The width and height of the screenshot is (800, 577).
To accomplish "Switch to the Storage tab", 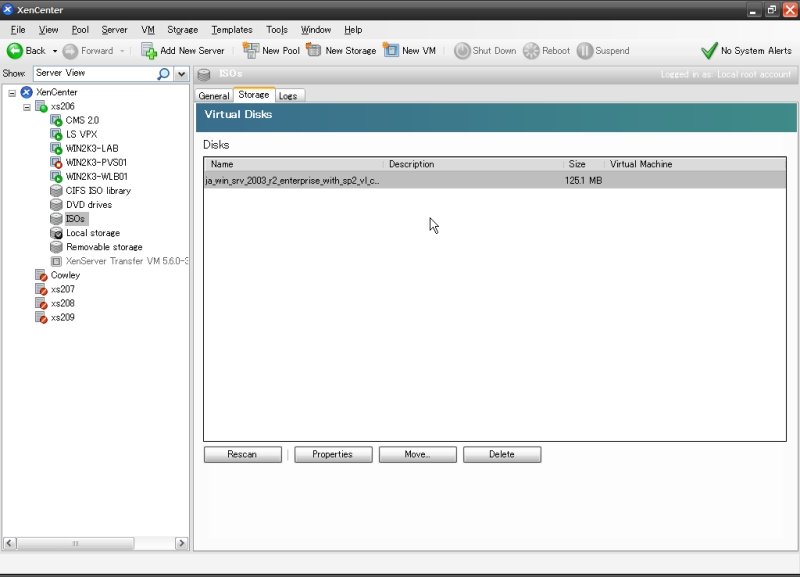I will tap(254, 95).
